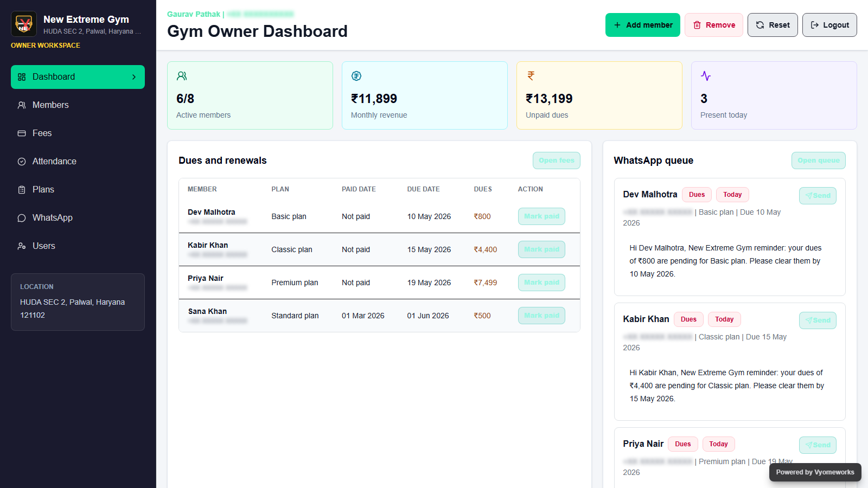
Task: Click the Today tag on Kabir Khan
Action: point(724,319)
